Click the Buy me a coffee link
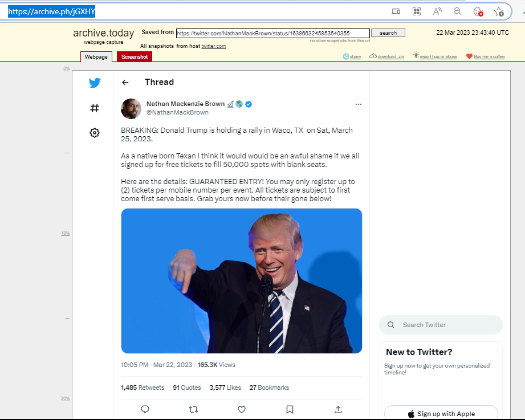 pos(489,56)
